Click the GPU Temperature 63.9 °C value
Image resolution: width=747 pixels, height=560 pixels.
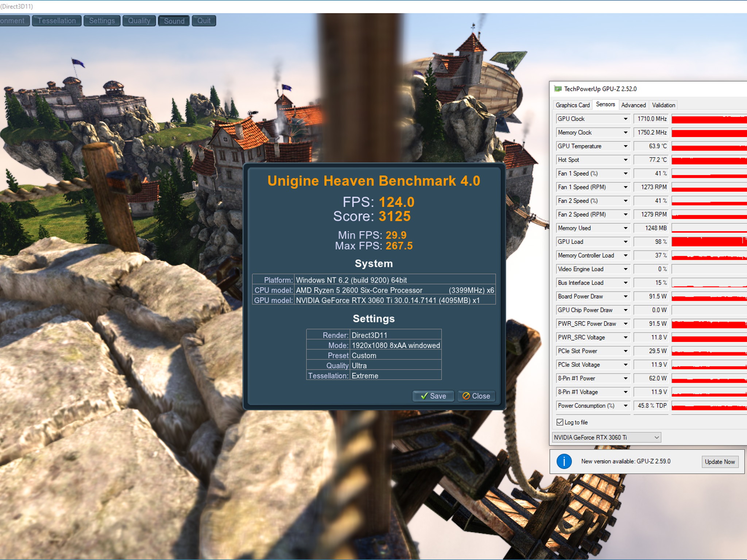651,146
